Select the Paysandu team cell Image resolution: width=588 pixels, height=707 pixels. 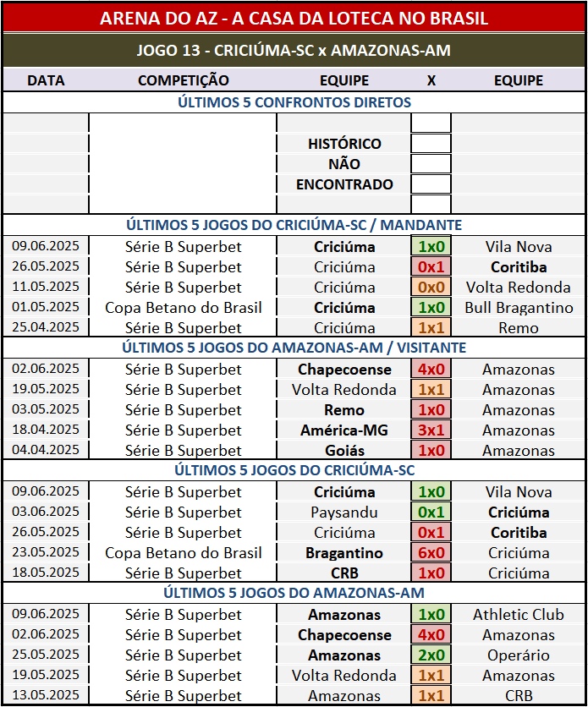point(344,512)
